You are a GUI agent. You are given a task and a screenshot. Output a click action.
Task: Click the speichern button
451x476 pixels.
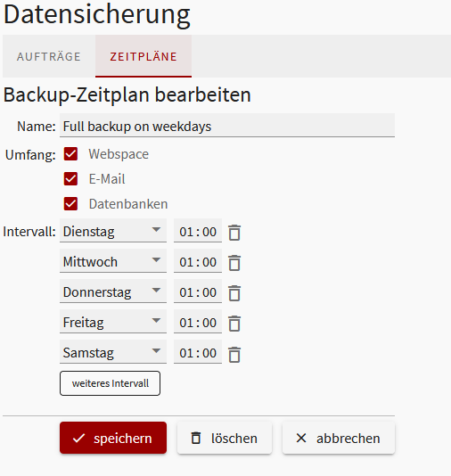point(113,438)
